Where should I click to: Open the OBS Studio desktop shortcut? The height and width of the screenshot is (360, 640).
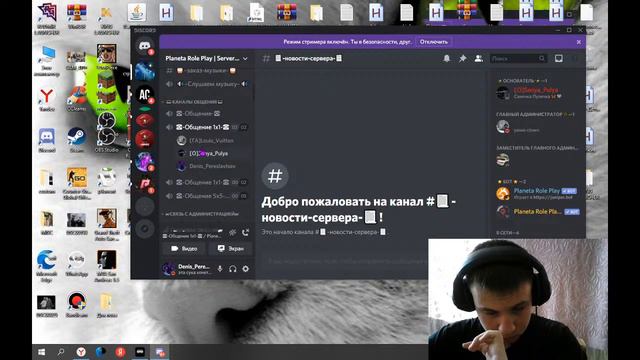point(106,140)
